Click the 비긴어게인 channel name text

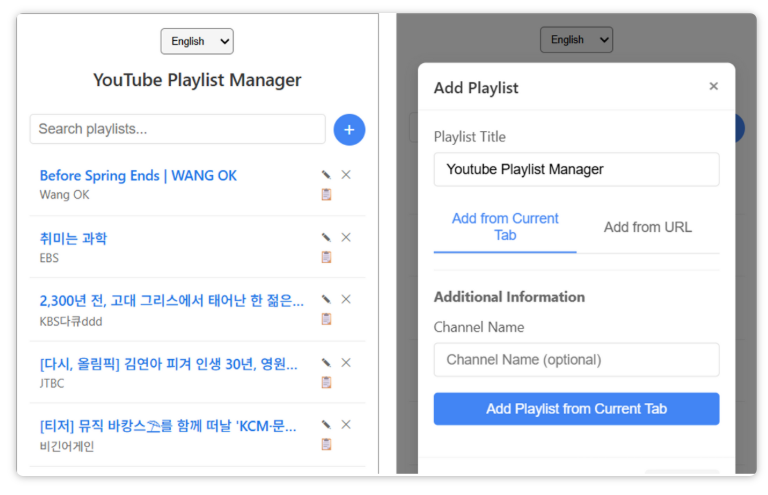(67, 446)
